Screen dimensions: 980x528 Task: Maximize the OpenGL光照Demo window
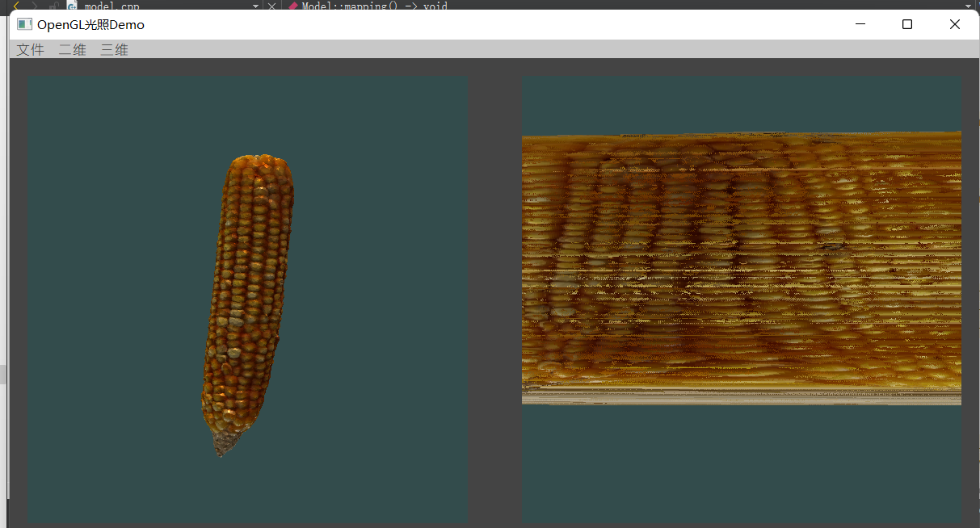click(907, 24)
